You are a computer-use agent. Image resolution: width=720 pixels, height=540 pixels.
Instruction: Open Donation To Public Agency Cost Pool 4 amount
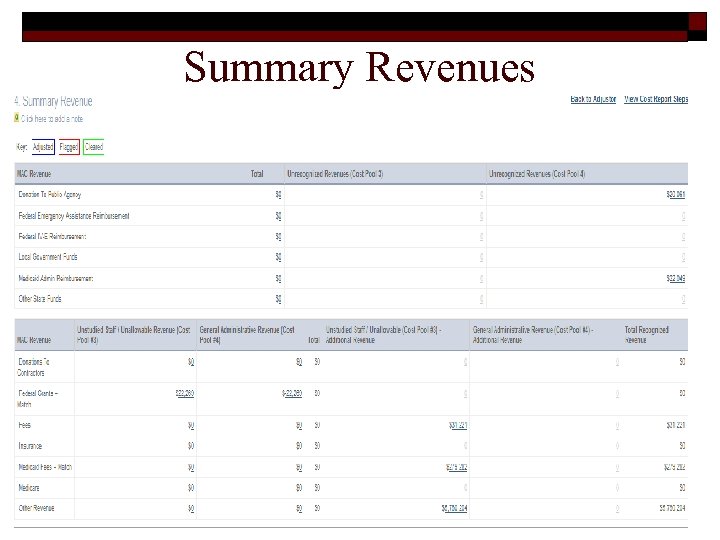(x=675, y=195)
